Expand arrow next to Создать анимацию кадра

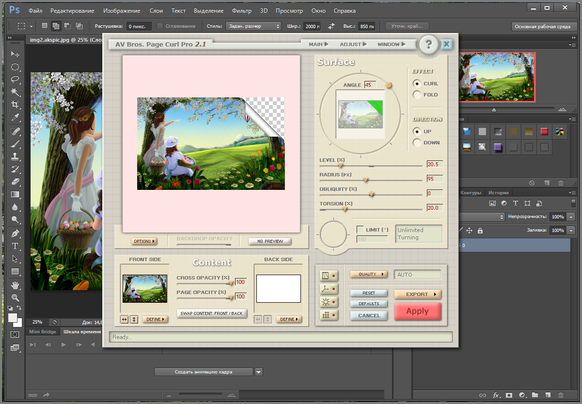259,372
